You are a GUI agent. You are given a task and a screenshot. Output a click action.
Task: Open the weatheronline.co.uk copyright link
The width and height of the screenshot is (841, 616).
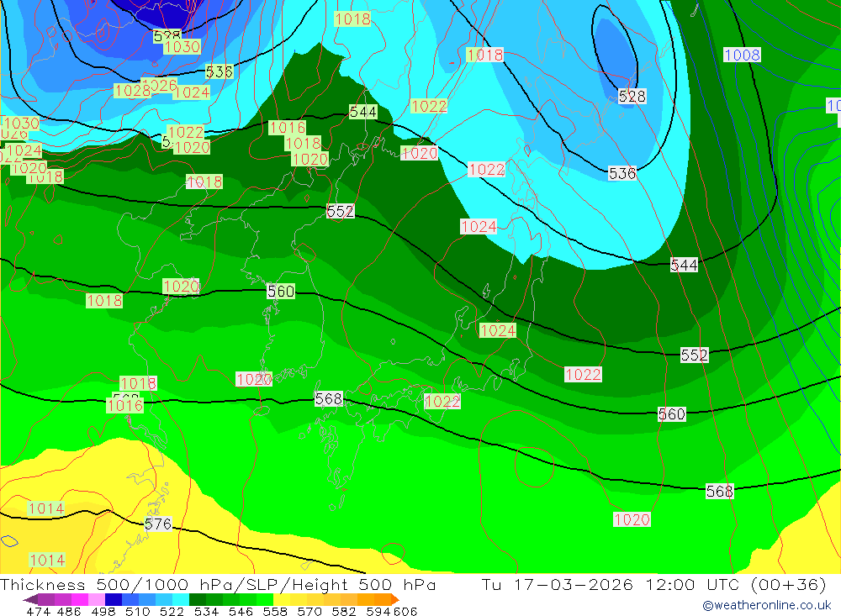[767, 605]
